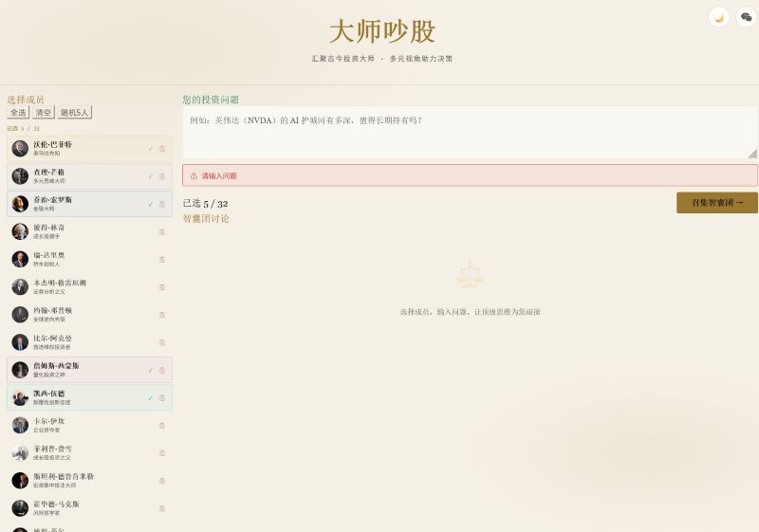Open the document icon on the 詹姆斯·西蒙斯 row
759x532 pixels.
click(162, 371)
